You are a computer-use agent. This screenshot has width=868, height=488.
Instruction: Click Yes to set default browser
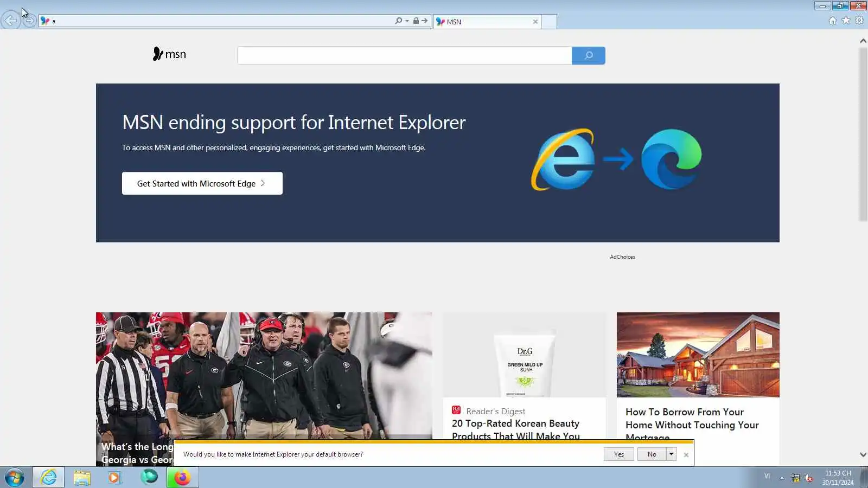(619, 454)
